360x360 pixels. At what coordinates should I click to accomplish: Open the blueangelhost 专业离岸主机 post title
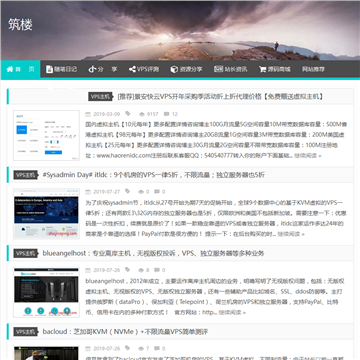click(x=153, y=253)
